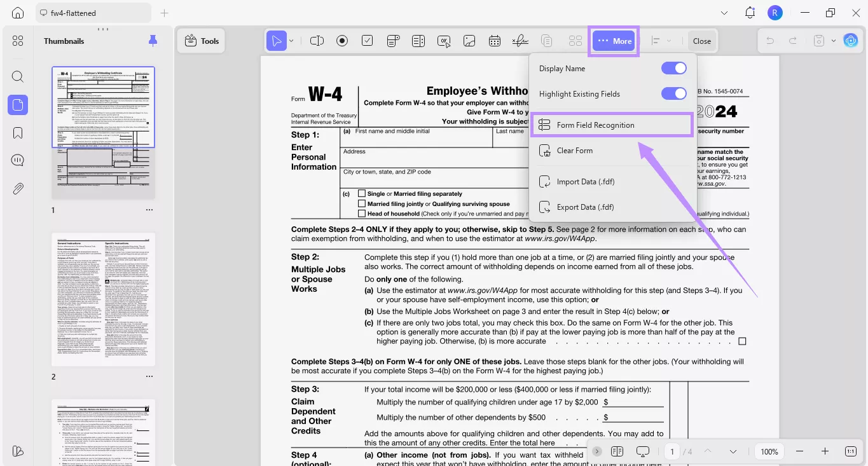Switch to reading mode in bottom bar

click(617, 451)
